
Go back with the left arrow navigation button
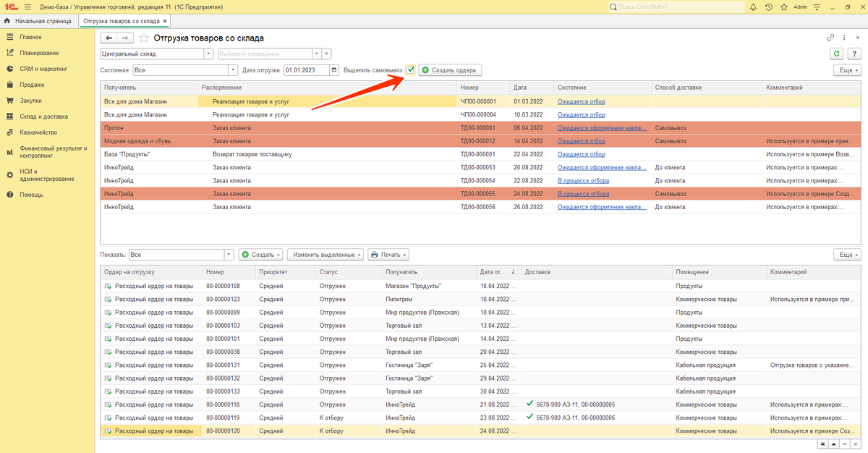click(109, 38)
